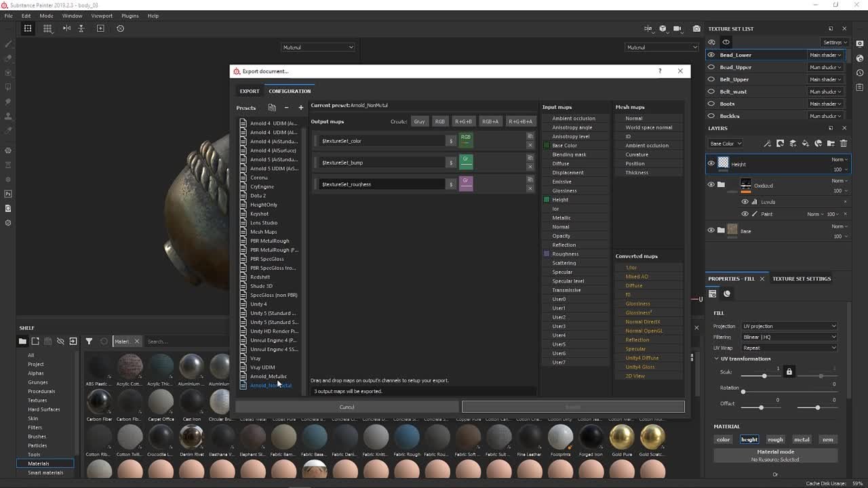The image size is (868, 488).
Task: Switch to the CONFIGURATION tab
Action: (290, 91)
